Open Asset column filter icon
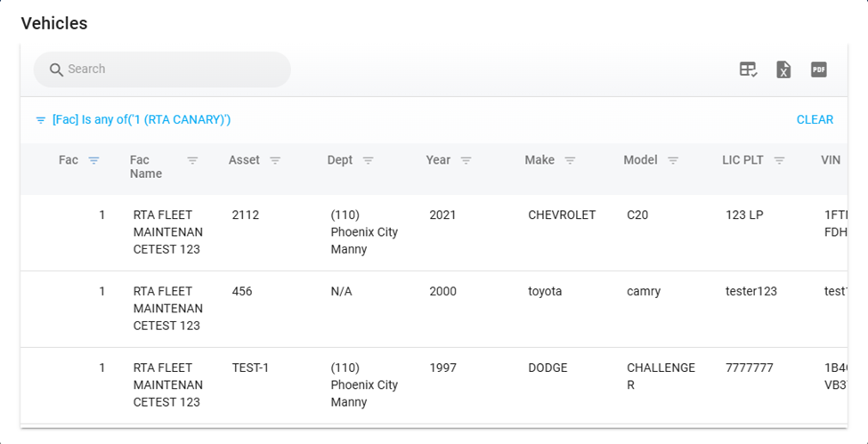Image resolution: width=868 pixels, height=444 pixels. click(275, 161)
